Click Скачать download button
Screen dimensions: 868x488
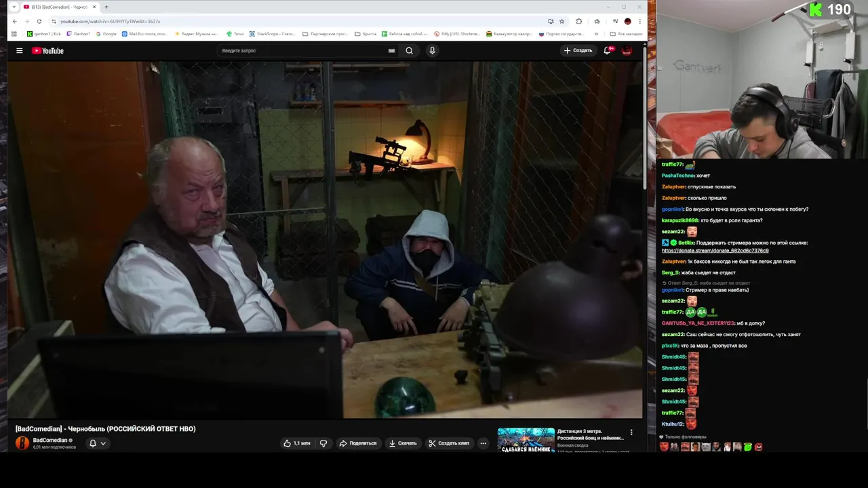[403, 443]
